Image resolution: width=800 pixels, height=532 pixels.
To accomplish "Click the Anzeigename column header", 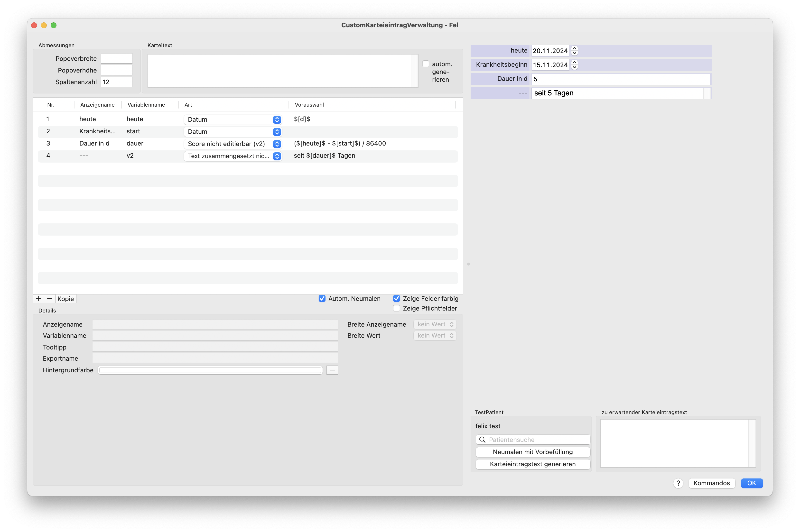I will pyautogui.click(x=97, y=105).
